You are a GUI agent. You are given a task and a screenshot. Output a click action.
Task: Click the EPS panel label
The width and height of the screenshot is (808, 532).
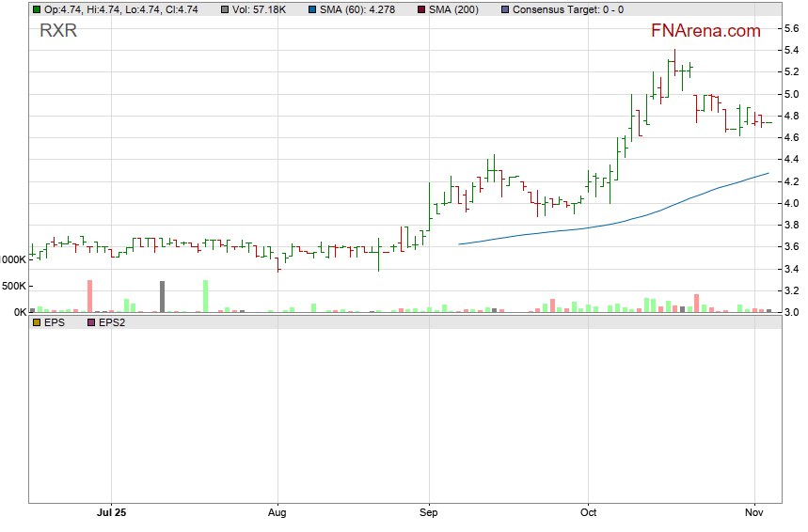54,322
